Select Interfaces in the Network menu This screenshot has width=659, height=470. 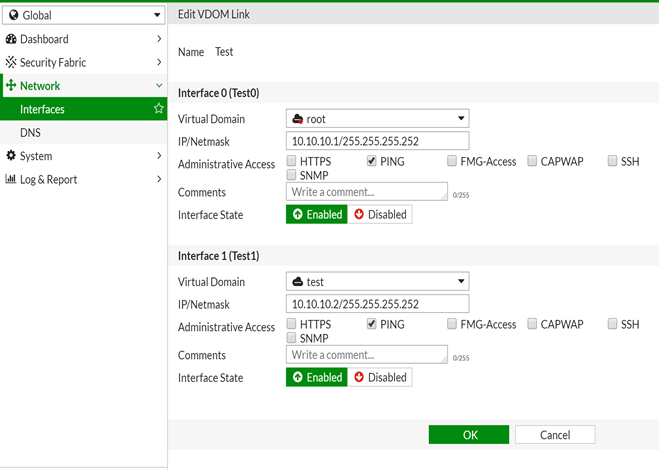(42, 109)
